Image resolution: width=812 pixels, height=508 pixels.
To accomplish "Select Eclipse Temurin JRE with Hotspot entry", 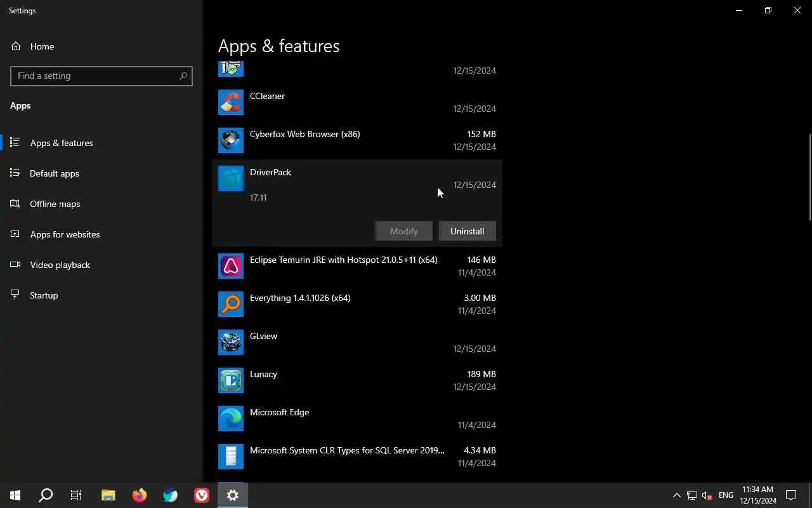I will pyautogui.click(x=344, y=260).
